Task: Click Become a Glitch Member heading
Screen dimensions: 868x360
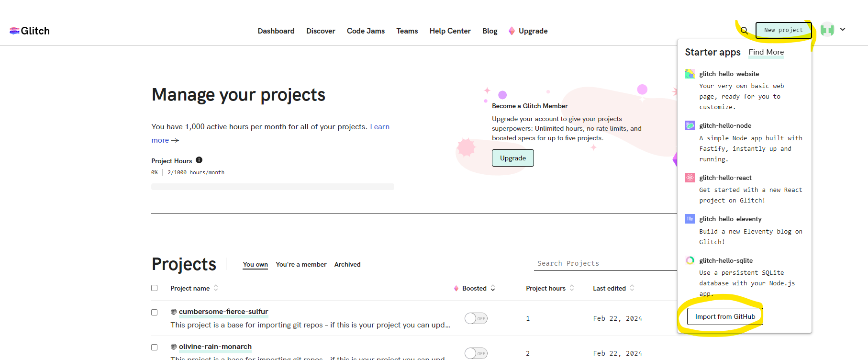Action: point(530,106)
